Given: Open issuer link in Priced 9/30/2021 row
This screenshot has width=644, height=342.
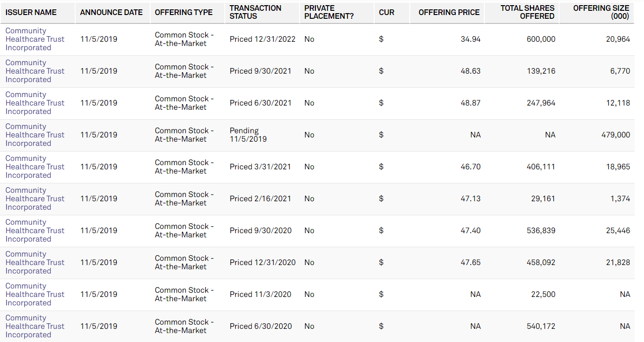Looking at the screenshot, I should pyautogui.click(x=35, y=71).
